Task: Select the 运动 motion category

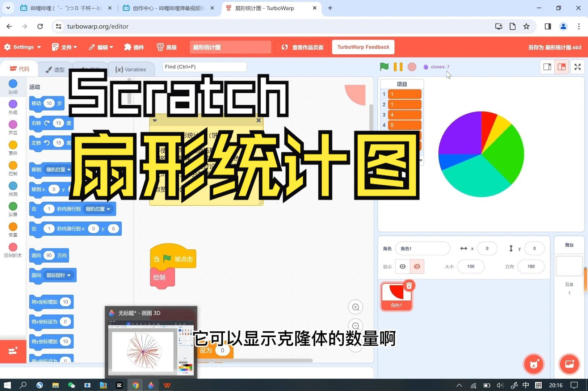Action: click(13, 87)
